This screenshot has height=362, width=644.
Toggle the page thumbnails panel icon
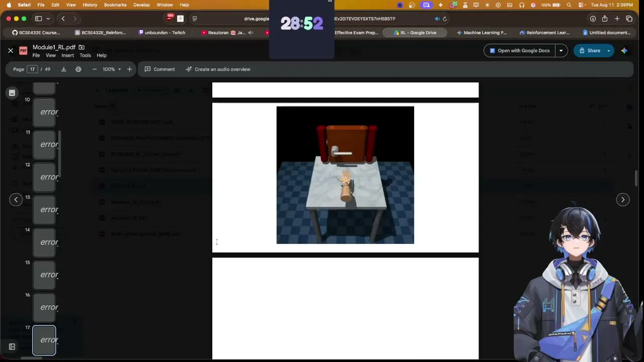(x=12, y=93)
